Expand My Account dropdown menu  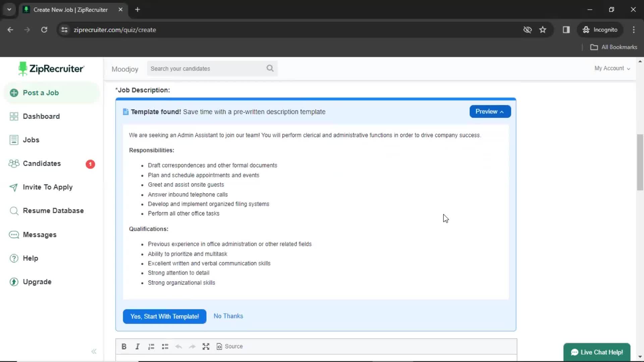pos(612,68)
